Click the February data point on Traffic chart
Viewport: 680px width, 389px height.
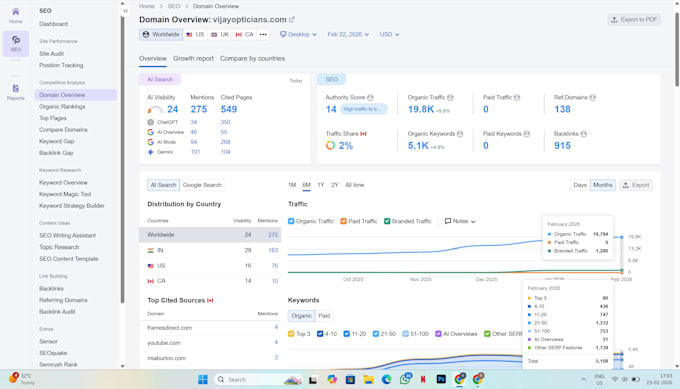coord(621,237)
